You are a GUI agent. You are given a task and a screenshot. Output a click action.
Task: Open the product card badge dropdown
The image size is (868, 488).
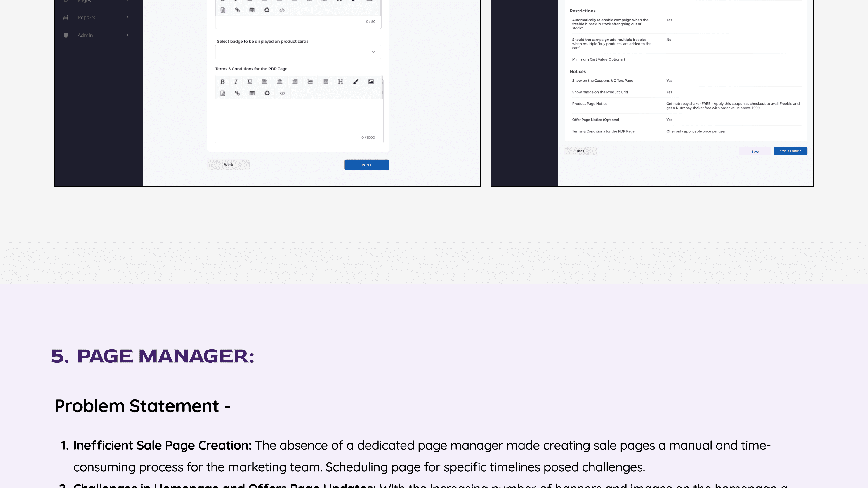click(x=298, y=52)
